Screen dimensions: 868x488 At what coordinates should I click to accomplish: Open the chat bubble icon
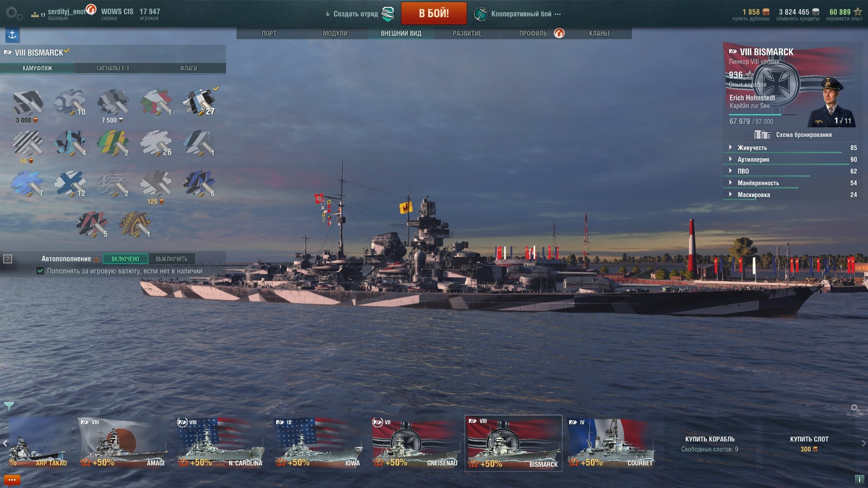click(12, 480)
